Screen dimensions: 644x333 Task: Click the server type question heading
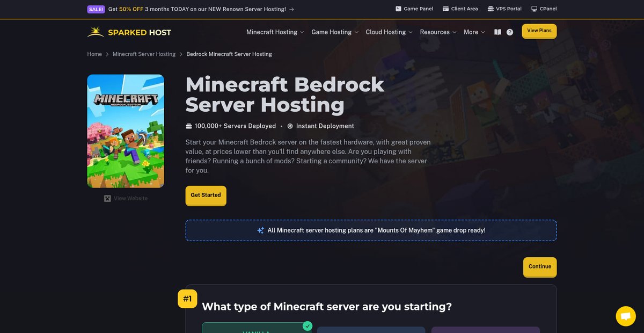coord(327,307)
